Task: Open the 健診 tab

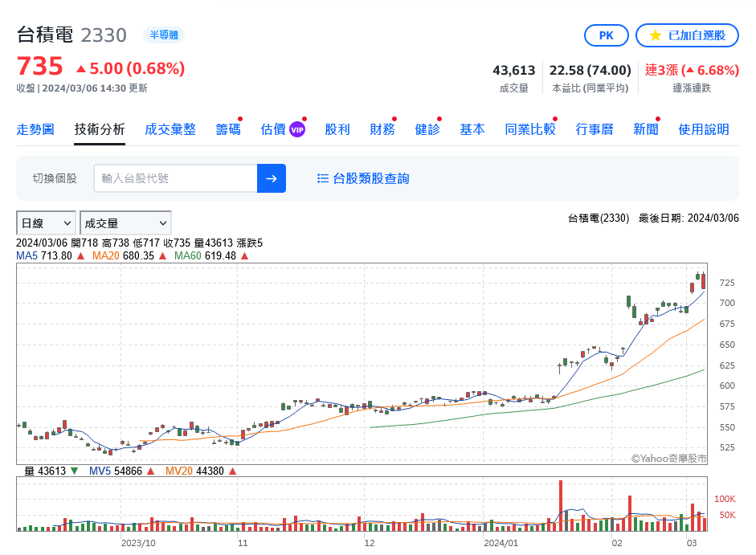Action: (x=427, y=129)
